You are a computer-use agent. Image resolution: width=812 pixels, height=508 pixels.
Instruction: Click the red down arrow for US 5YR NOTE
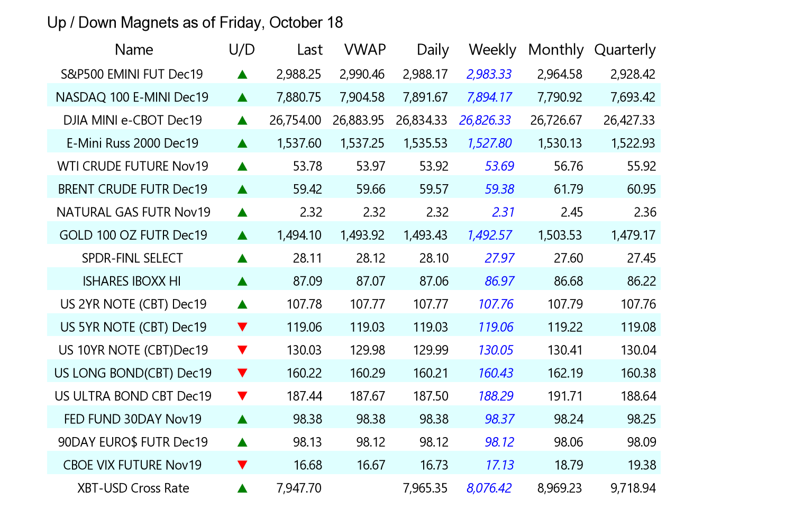(x=242, y=327)
